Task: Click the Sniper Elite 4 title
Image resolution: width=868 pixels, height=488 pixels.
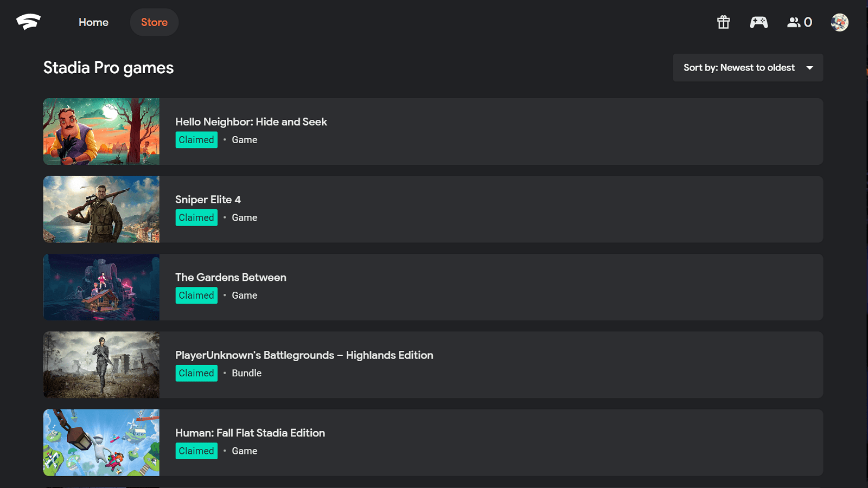Action: coord(208,200)
